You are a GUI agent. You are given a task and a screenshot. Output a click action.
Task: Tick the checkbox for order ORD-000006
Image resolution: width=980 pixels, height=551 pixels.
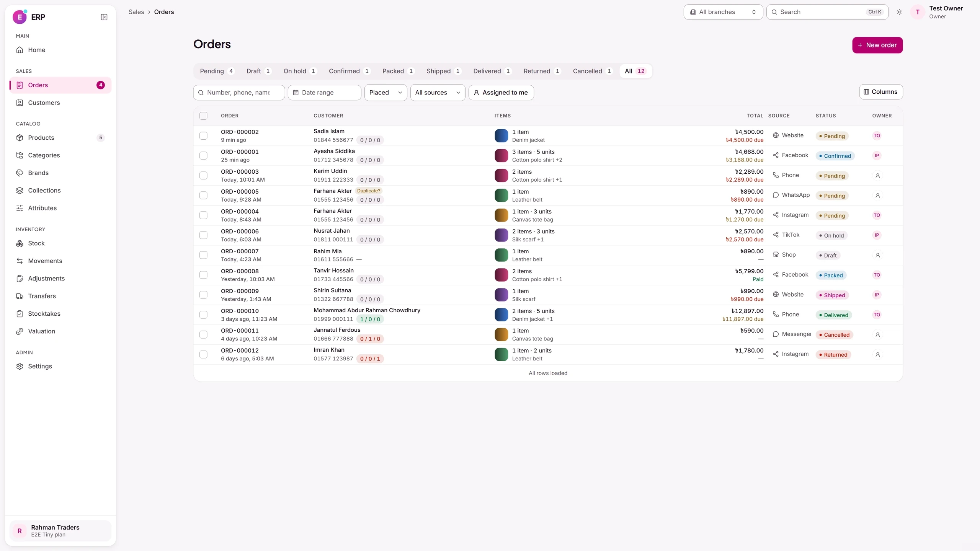click(203, 235)
